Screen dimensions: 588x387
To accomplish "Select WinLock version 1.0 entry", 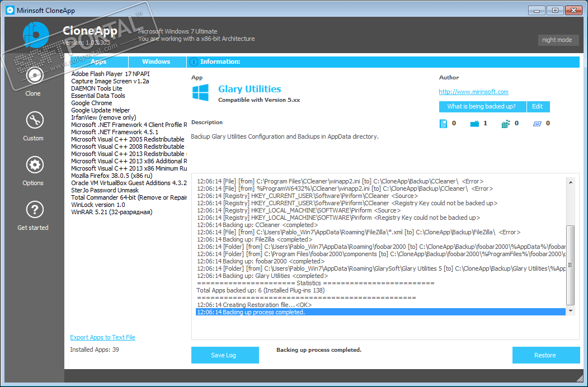I will [x=98, y=205].
